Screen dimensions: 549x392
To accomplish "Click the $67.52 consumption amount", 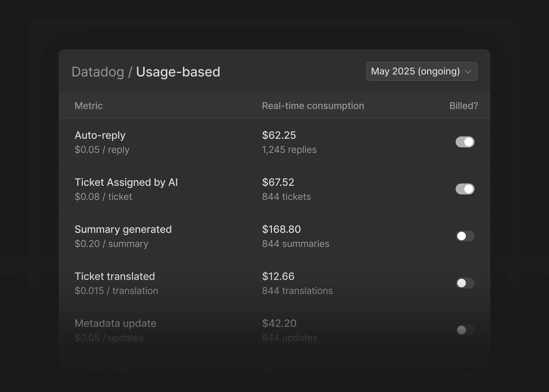I will 278,182.
